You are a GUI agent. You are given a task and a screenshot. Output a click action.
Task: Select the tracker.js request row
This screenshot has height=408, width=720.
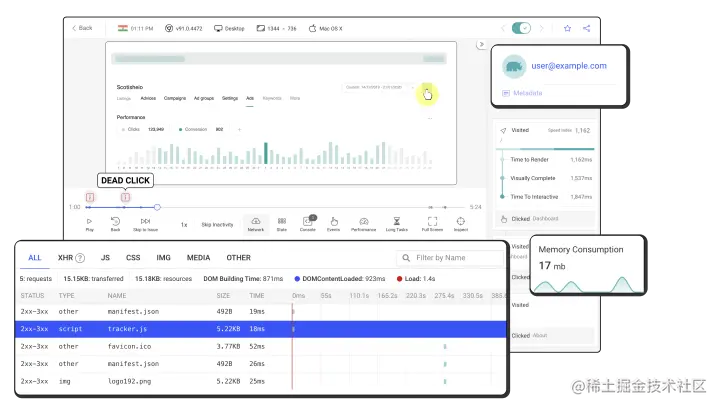[x=261, y=329]
